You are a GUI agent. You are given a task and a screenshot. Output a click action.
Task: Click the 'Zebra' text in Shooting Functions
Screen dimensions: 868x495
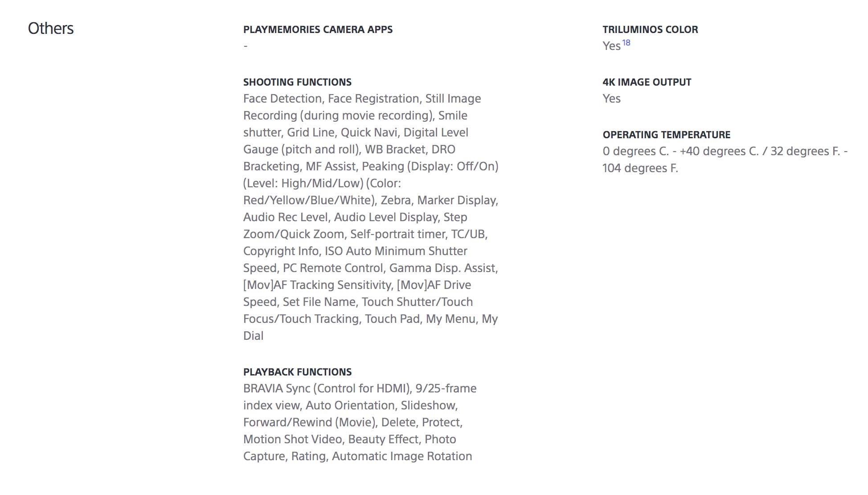(396, 200)
